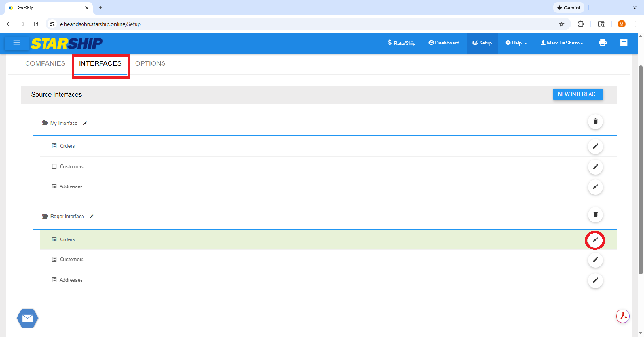Screen dimensions: 644x337
Task: Expand the Mark DeShazo user menu
Action: pos(562,43)
